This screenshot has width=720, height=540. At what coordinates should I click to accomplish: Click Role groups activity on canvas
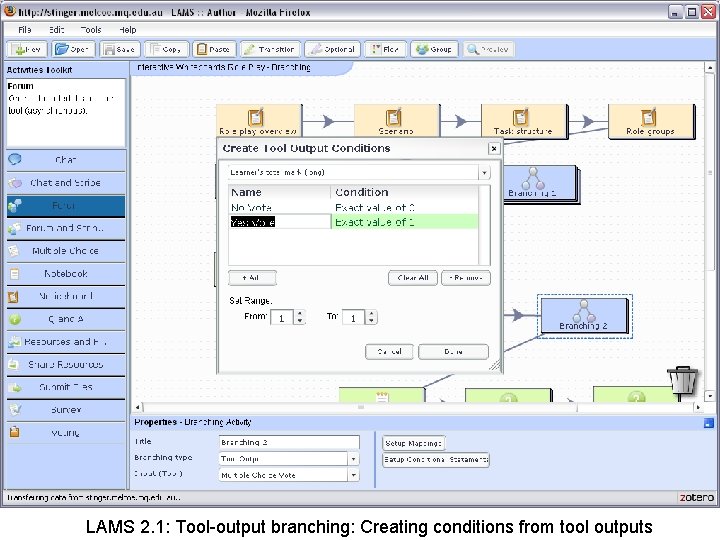(651, 121)
